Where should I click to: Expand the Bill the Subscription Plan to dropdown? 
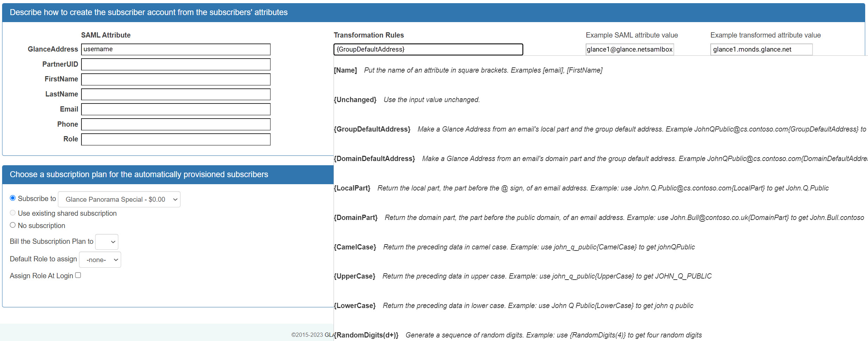point(107,242)
